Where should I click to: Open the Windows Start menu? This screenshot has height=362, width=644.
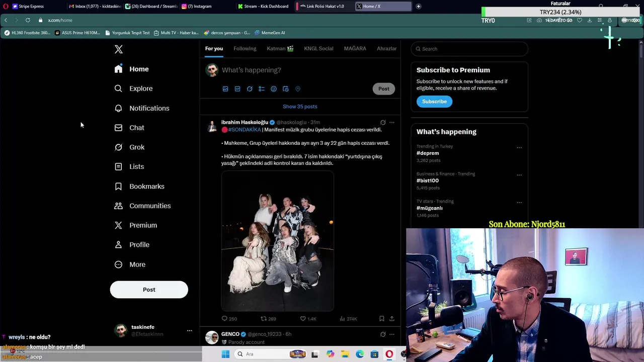point(225,354)
